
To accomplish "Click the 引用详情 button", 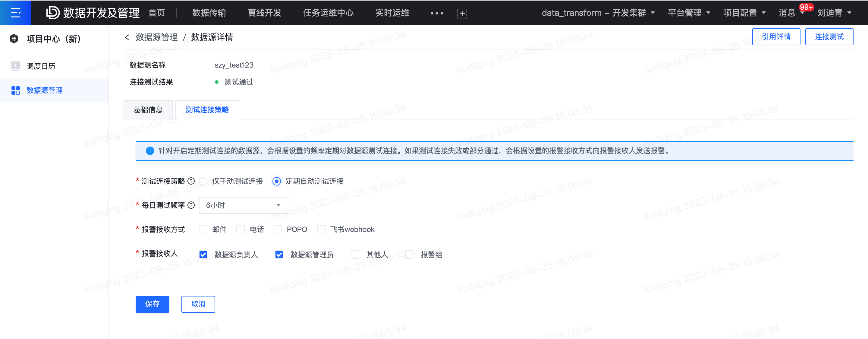I will (776, 37).
